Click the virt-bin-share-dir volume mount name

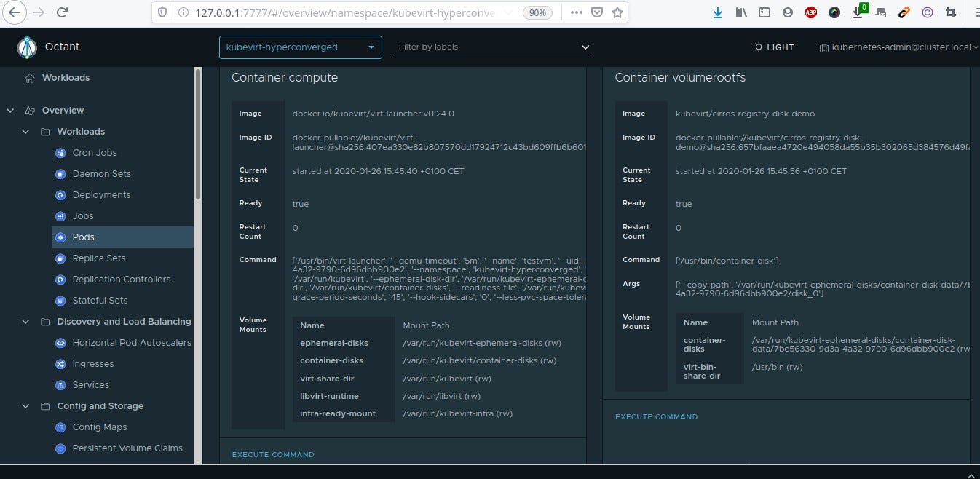[702, 371]
